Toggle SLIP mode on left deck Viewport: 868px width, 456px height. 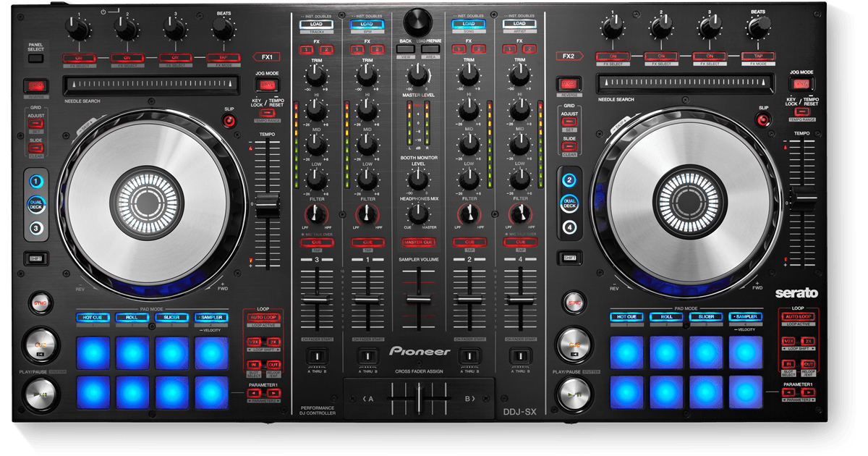pyautogui.click(x=229, y=121)
